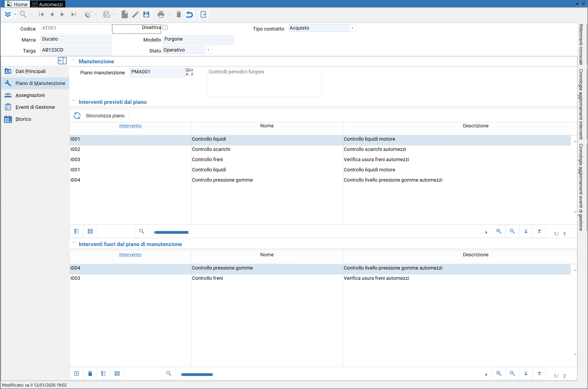Click horizontal scrollbar of Interventi previsti grid

point(171,232)
